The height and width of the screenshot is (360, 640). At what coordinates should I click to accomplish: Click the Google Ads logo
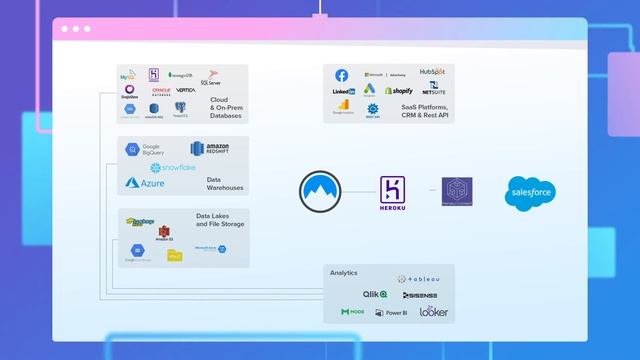coord(369,90)
